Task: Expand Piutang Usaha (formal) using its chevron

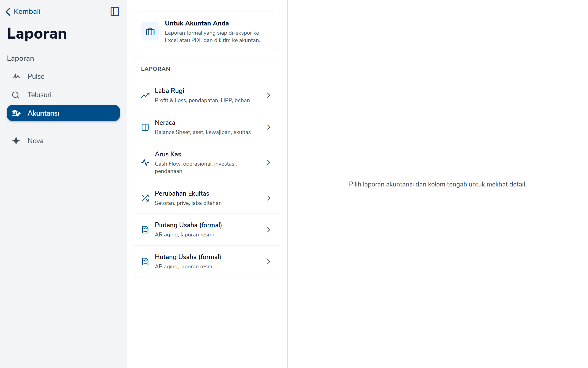Action: tap(269, 230)
